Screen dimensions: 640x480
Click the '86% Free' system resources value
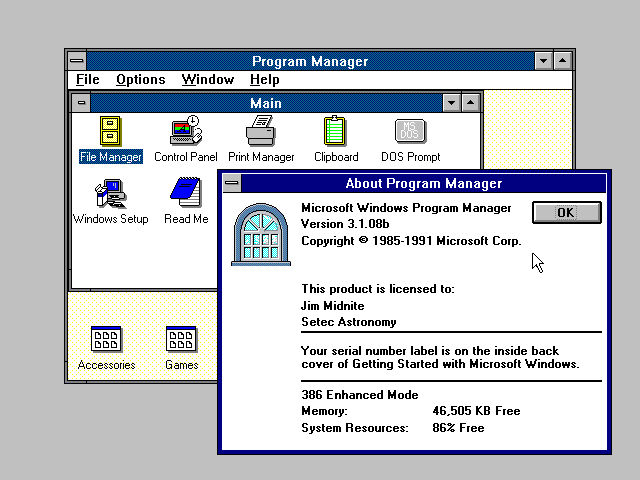pyautogui.click(x=458, y=428)
